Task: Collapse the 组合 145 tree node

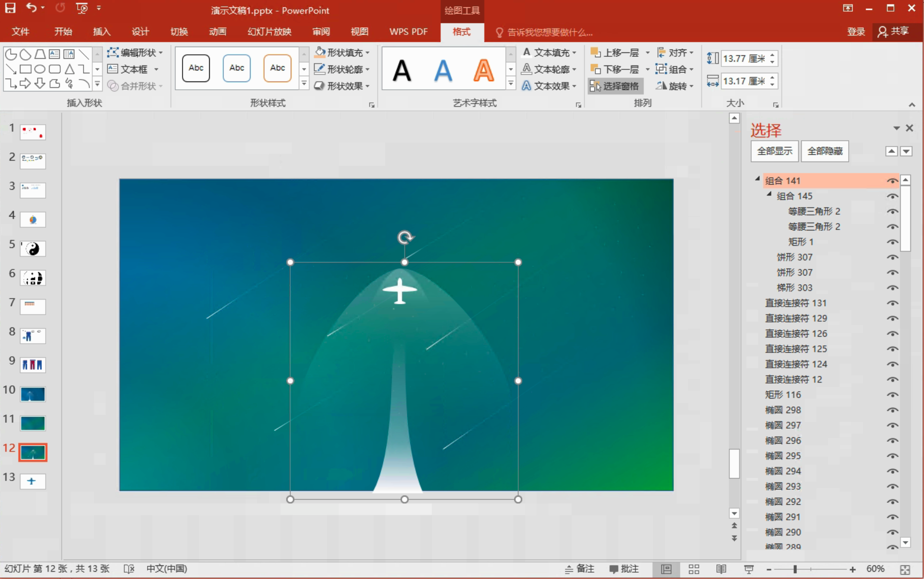Action: coord(769,194)
